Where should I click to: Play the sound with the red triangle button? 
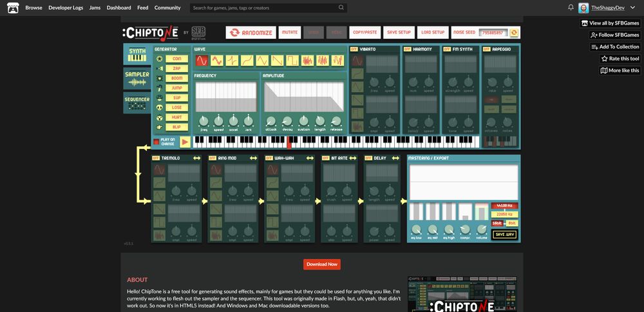pyautogui.click(x=185, y=142)
